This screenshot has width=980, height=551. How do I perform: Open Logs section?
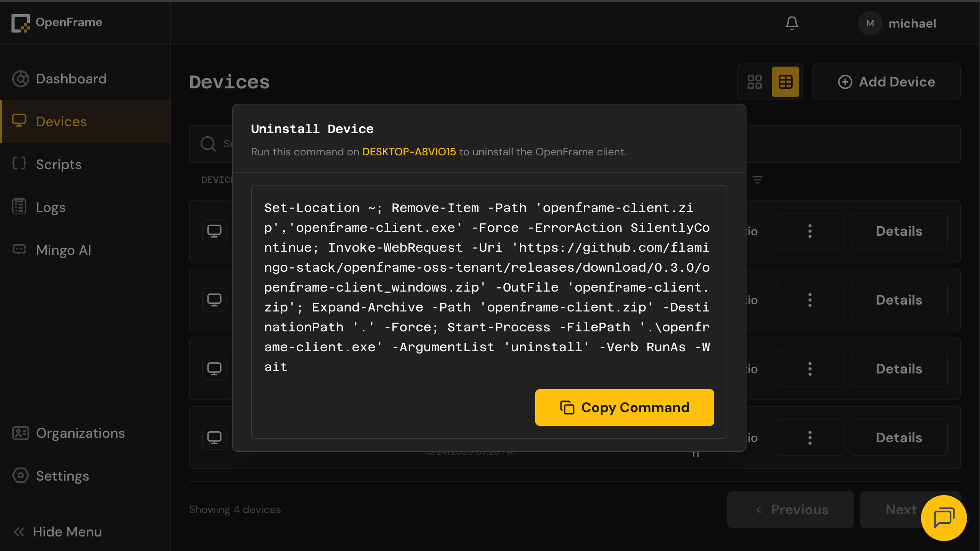click(x=85, y=207)
